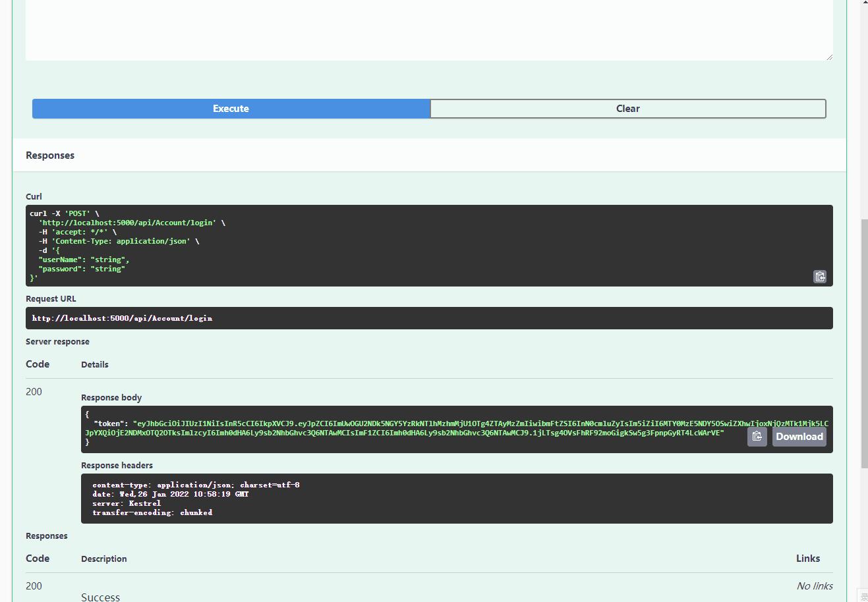Click the Success description text
This screenshot has height=602, width=868.
tap(101, 597)
